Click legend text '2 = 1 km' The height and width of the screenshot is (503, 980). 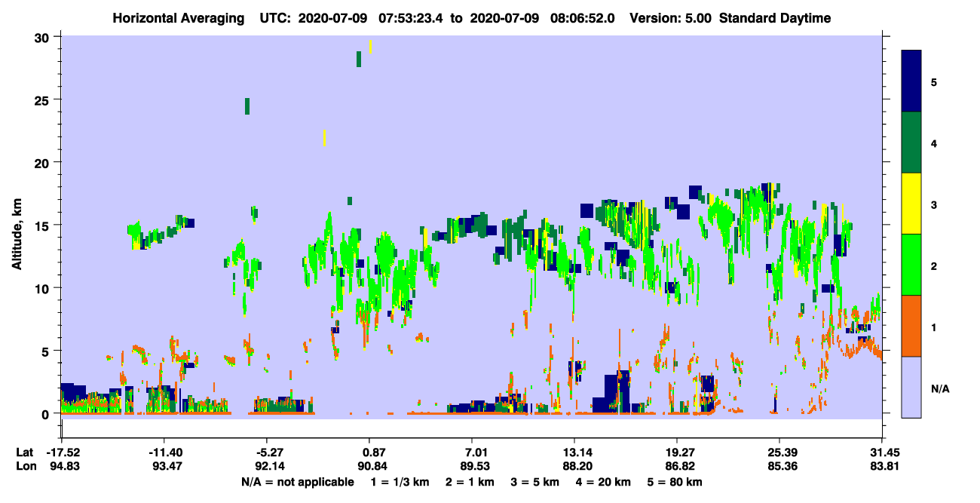(470, 482)
